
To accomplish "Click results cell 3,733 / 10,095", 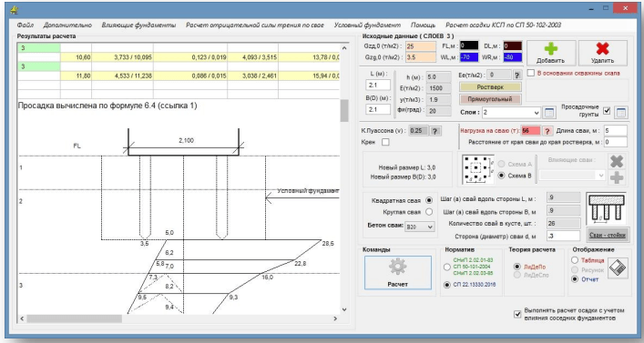I will [122, 57].
